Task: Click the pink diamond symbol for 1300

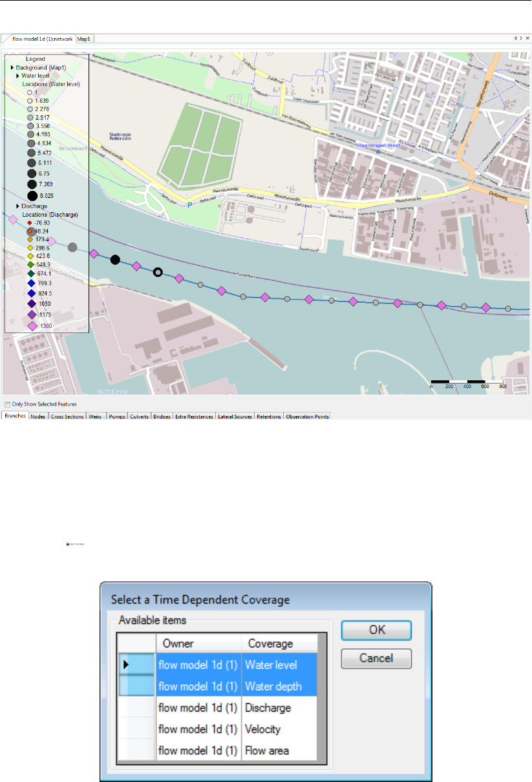Action: tap(31, 326)
